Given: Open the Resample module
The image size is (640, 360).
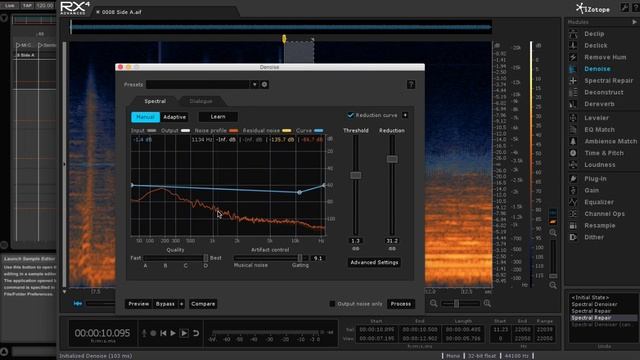Looking at the screenshot, I should [x=599, y=225].
